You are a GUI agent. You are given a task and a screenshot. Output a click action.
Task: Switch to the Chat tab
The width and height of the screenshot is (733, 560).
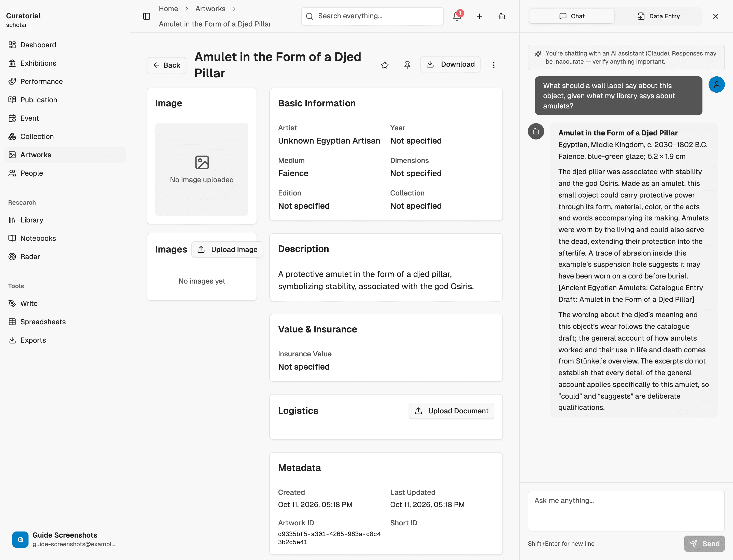(572, 16)
